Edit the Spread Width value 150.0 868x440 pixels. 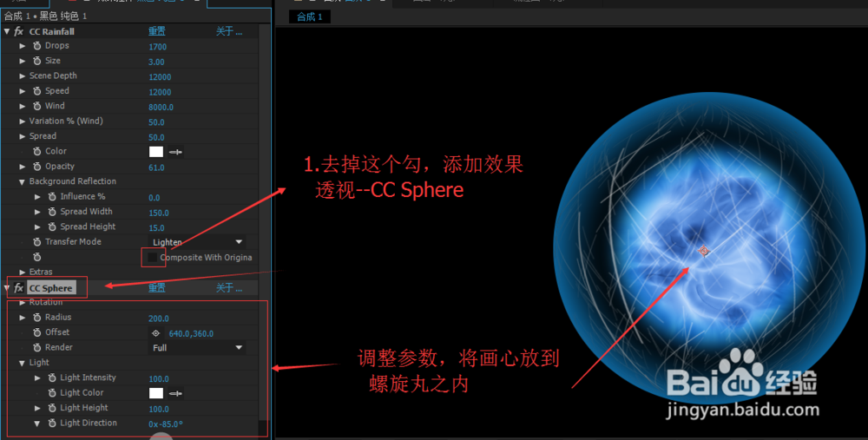[x=158, y=213]
